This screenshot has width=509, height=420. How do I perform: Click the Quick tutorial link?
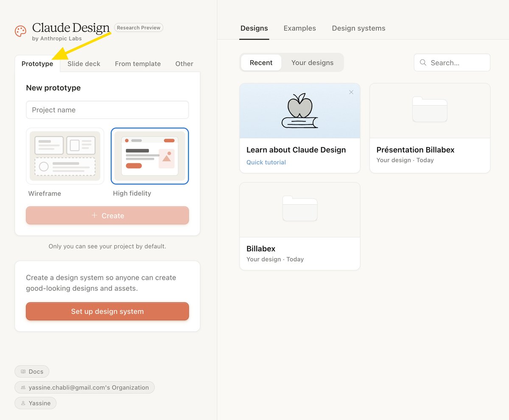point(266,162)
